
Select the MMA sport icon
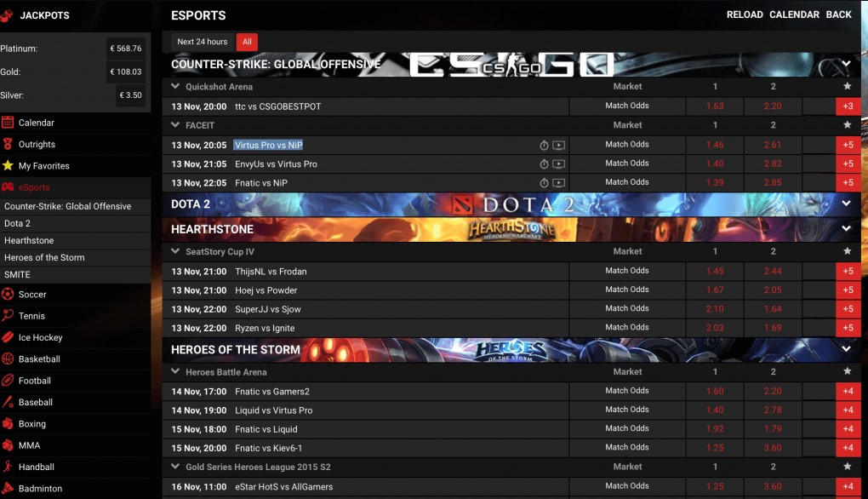[x=8, y=445]
